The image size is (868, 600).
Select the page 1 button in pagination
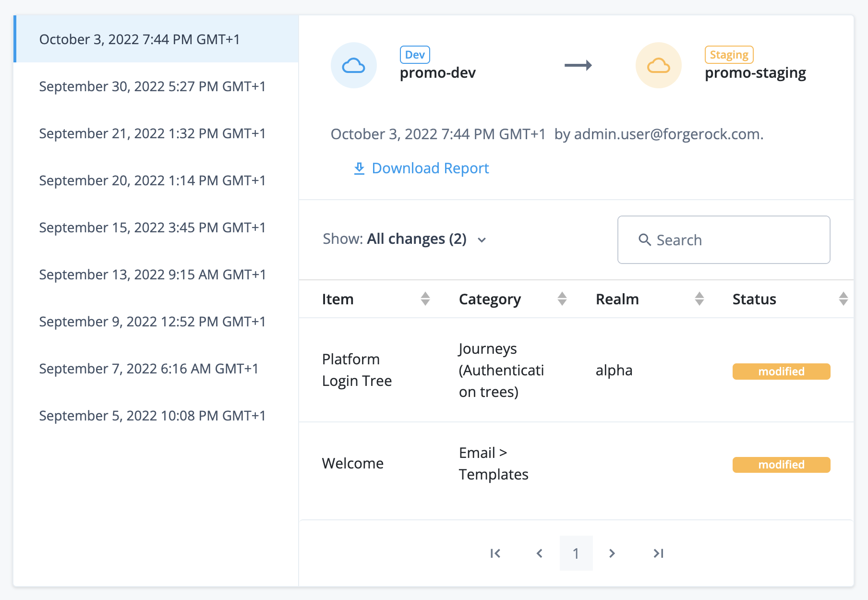576,553
